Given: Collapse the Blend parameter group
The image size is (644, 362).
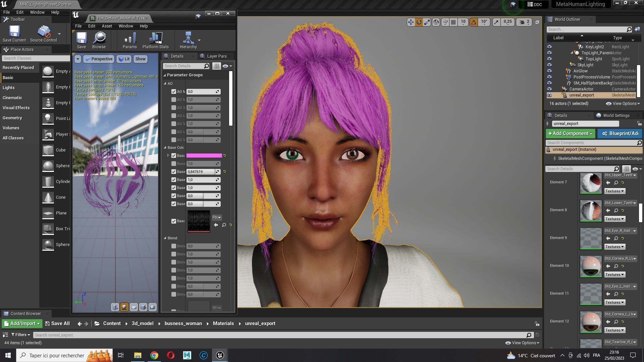Looking at the screenshot, I should pos(165,238).
